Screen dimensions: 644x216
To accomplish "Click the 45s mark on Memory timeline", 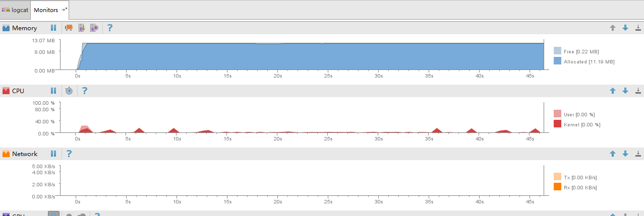I will (530, 76).
